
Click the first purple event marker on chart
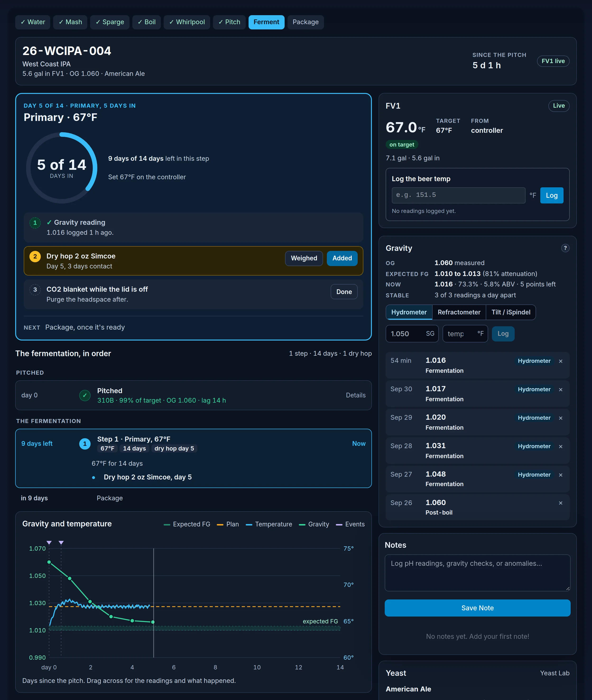49,543
